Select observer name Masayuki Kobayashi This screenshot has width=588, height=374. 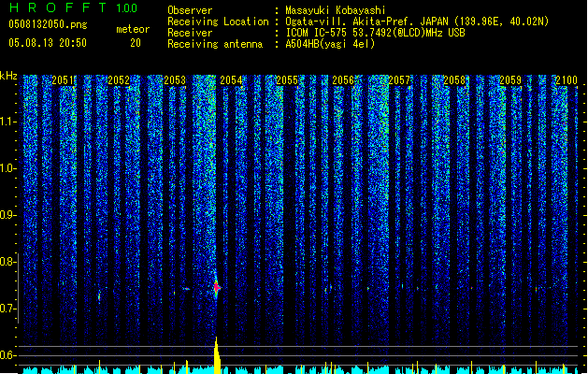pos(336,10)
